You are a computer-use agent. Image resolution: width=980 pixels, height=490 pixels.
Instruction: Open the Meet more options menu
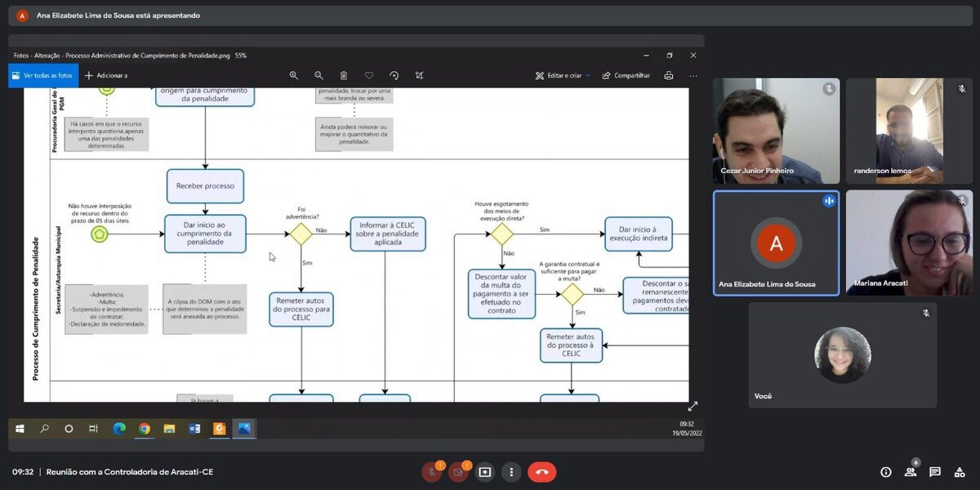pyautogui.click(x=511, y=472)
